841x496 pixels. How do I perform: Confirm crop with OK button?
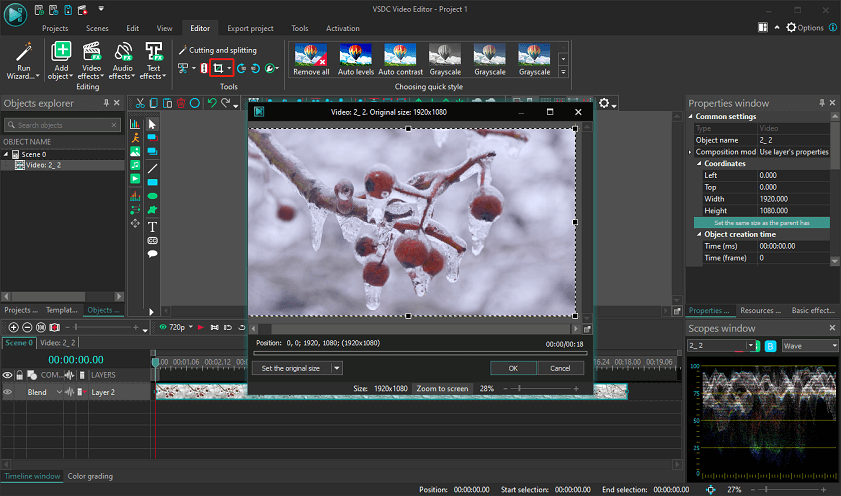click(x=513, y=368)
